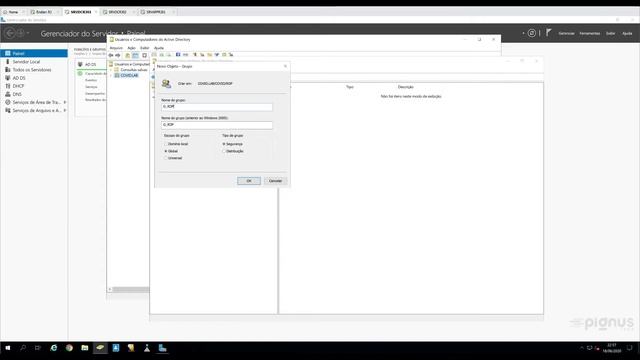Open Task View on taskbar
This screenshot has height=360, width=640.
38,348
